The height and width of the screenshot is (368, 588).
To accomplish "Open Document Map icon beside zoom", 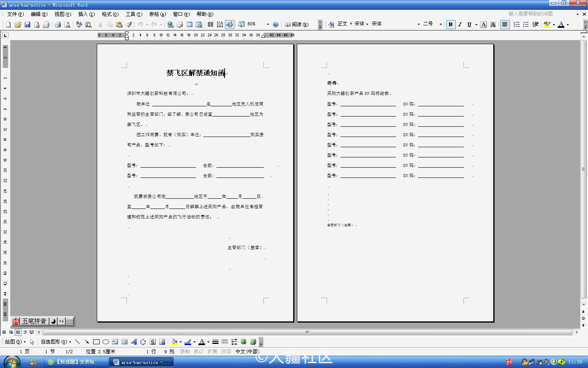I will coord(241,25).
